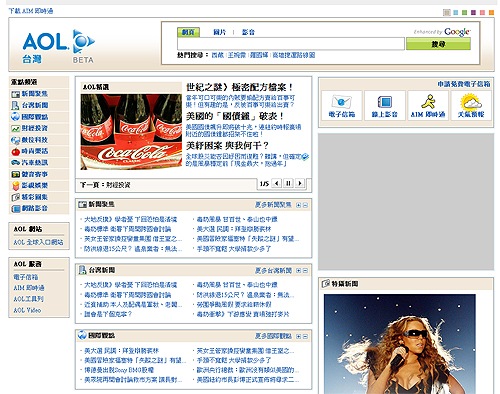Open 新聞聚焦 newspaper icon in left sidebar
Viewport: 500px width, 394px height.
pos(15,94)
